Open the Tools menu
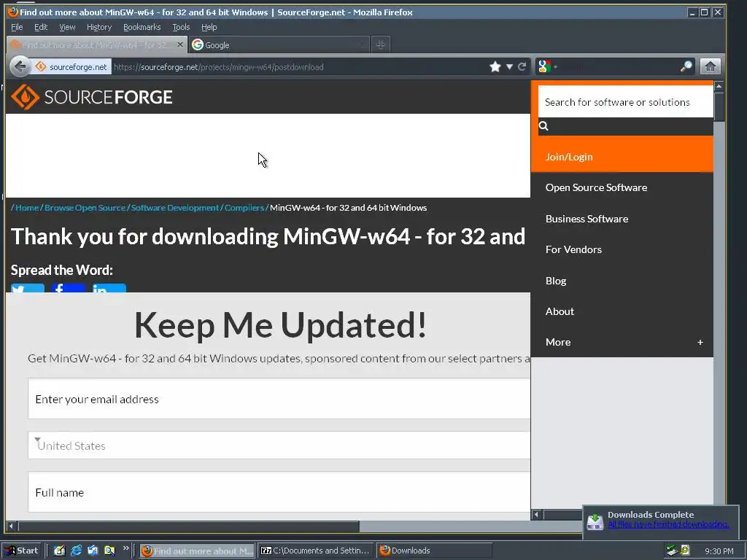Screen dimensions: 747x560 pos(181,27)
